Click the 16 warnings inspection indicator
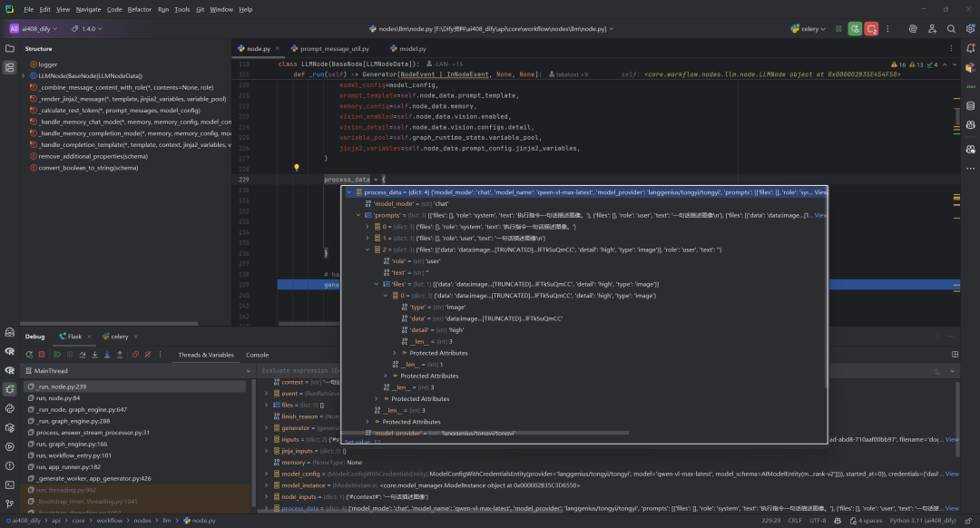Image resolution: width=980 pixels, height=528 pixels. [x=898, y=64]
